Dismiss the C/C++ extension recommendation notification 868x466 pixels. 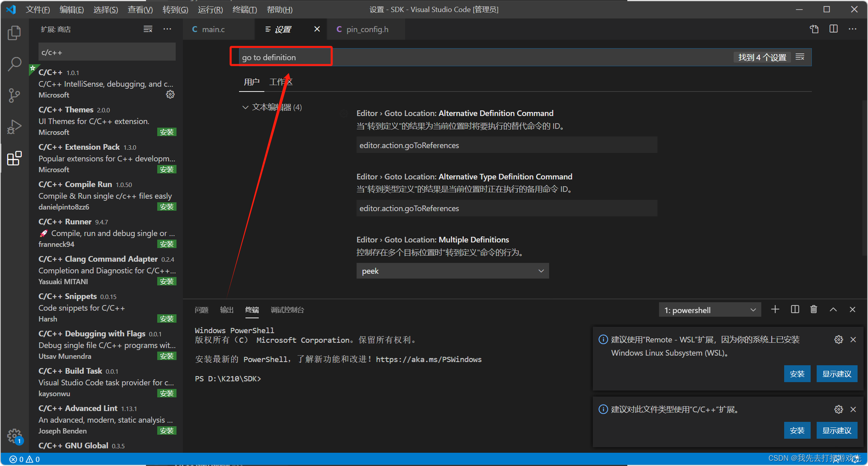click(853, 409)
